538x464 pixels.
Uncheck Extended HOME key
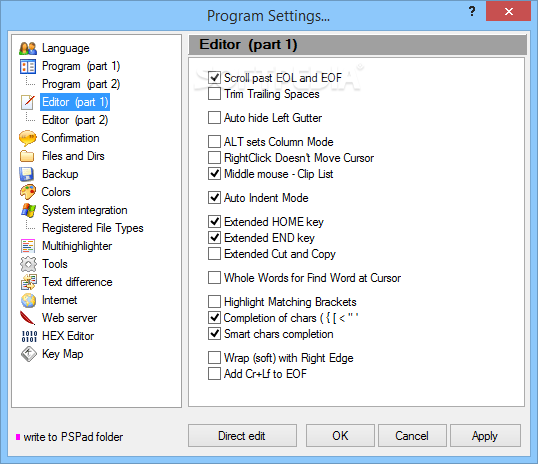point(214,222)
